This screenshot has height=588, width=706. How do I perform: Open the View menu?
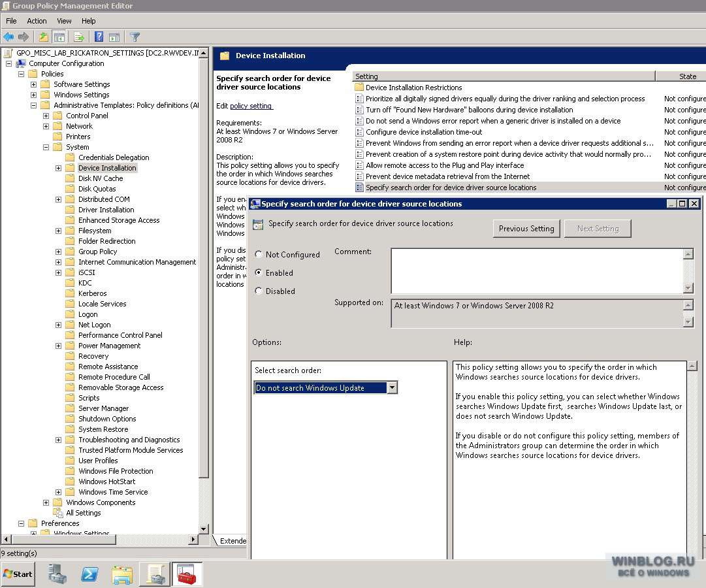[x=64, y=21]
